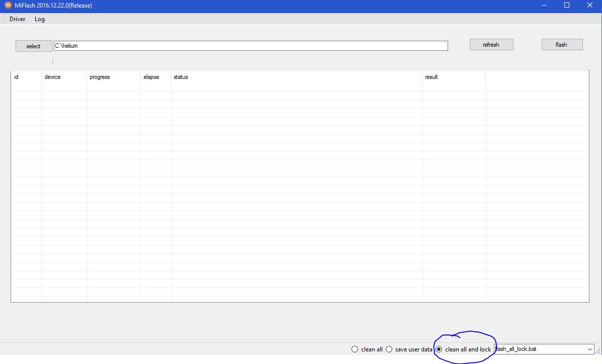Image resolution: width=602 pixels, height=364 pixels.
Task: Click the select button
Action: coord(34,46)
